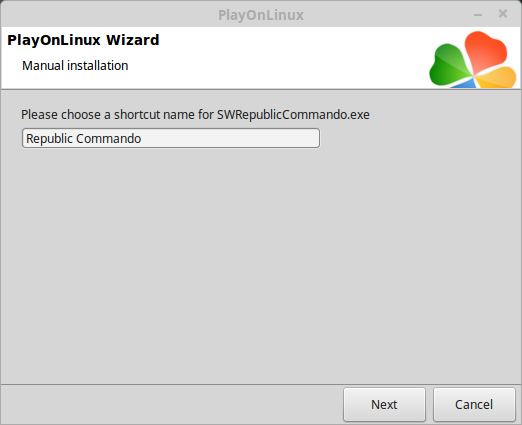Focus the shortcut name text field
Viewport: 522px width, 425px height.
pyautogui.click(x=171, y=138)
